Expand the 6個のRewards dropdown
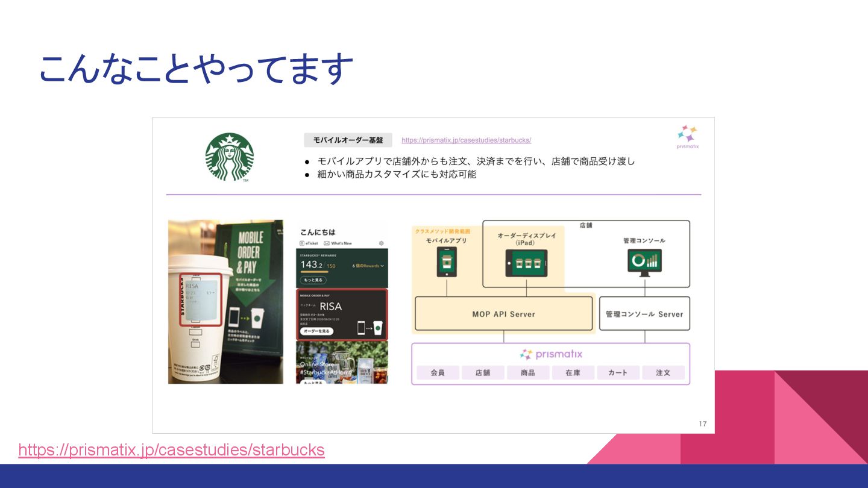 click(368, 266)
